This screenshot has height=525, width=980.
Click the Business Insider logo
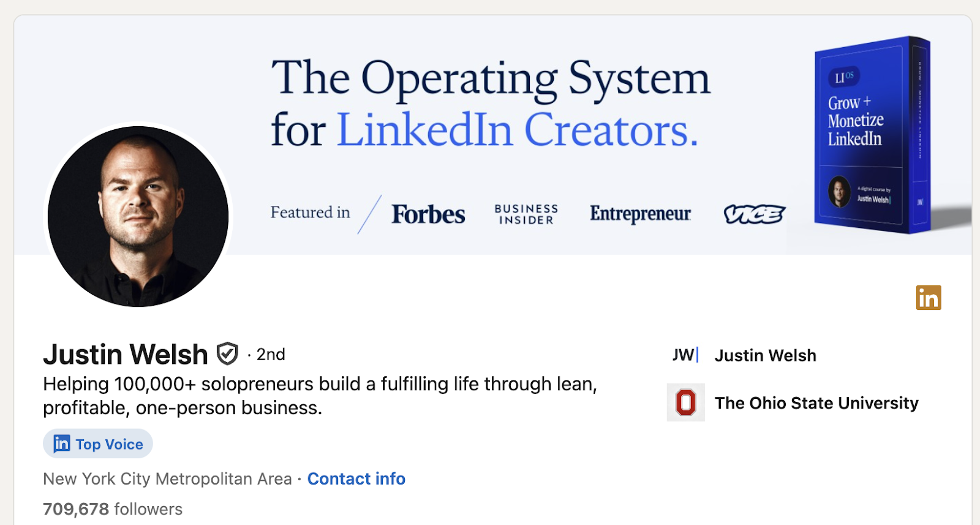tap(525, 214)
